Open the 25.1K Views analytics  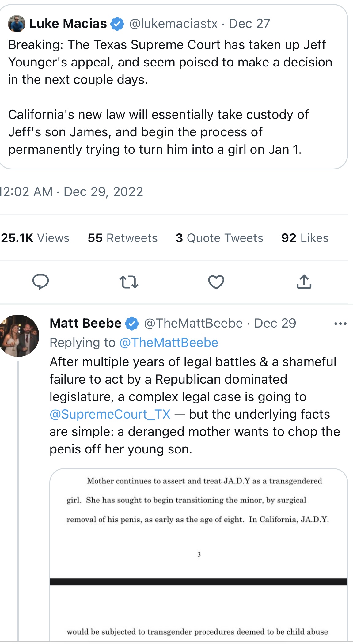coord(35,238)
